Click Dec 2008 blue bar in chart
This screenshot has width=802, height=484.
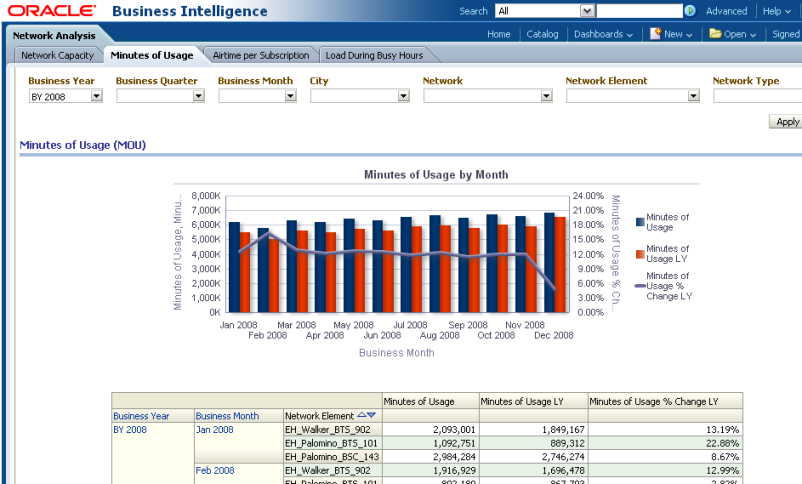[549, 262]
